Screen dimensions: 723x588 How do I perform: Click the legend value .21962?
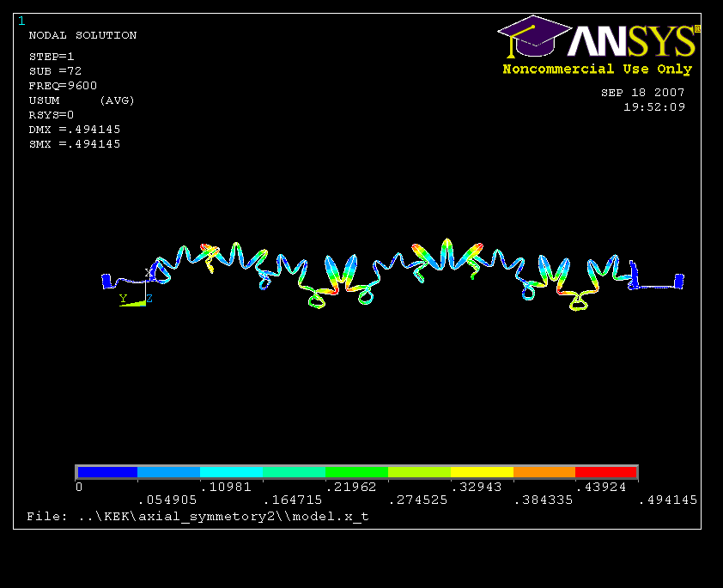(351, 487)
